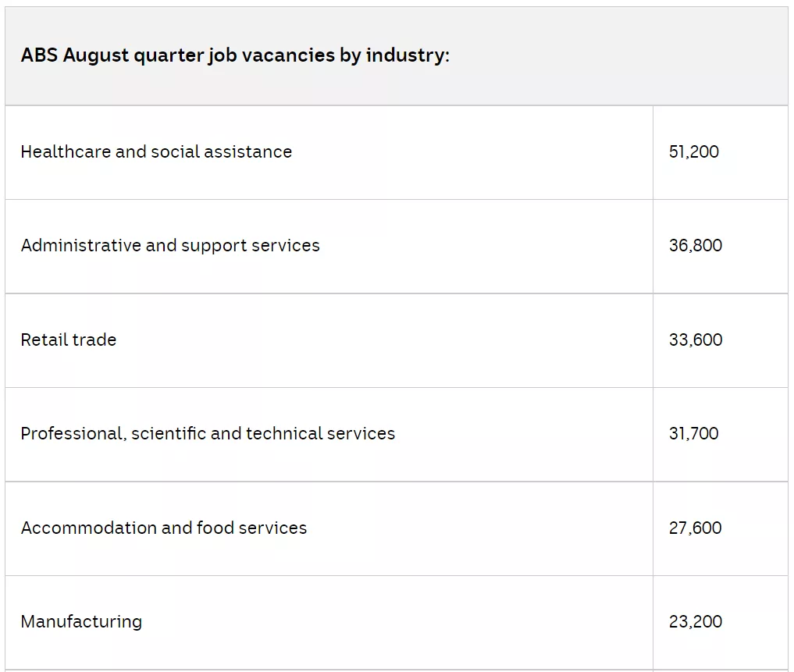Viewport: 794px width, 672px height.
Task: Click the table header 'ABS August quarter job vacancies by industry'
Action: tap(235, 55)
